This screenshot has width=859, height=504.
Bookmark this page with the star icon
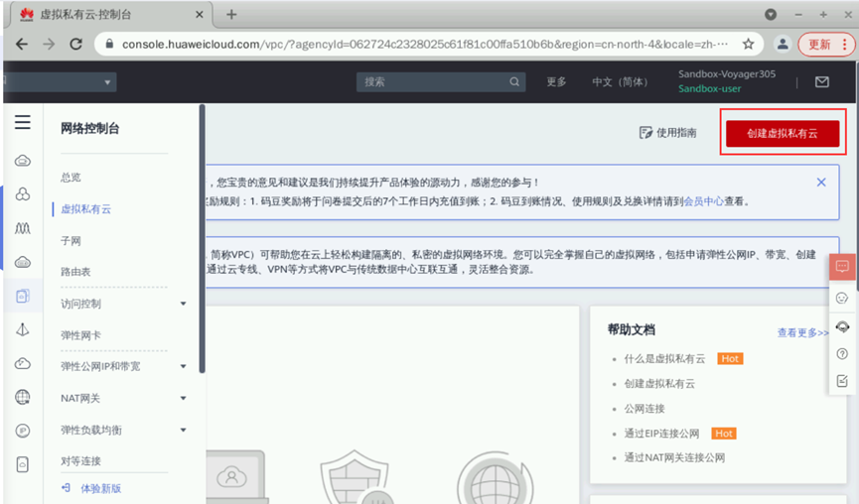(748, 45)
